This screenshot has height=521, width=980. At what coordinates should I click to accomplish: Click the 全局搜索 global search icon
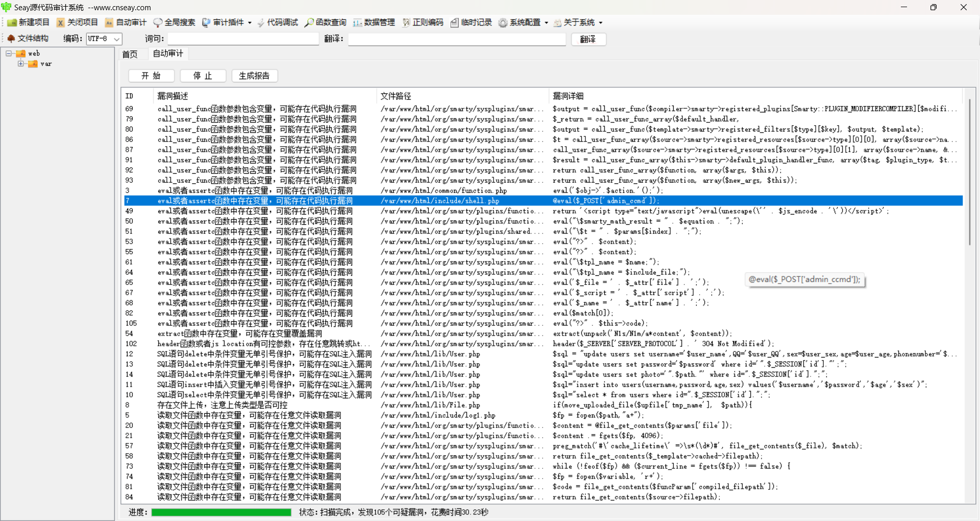[x=158, y=22]
